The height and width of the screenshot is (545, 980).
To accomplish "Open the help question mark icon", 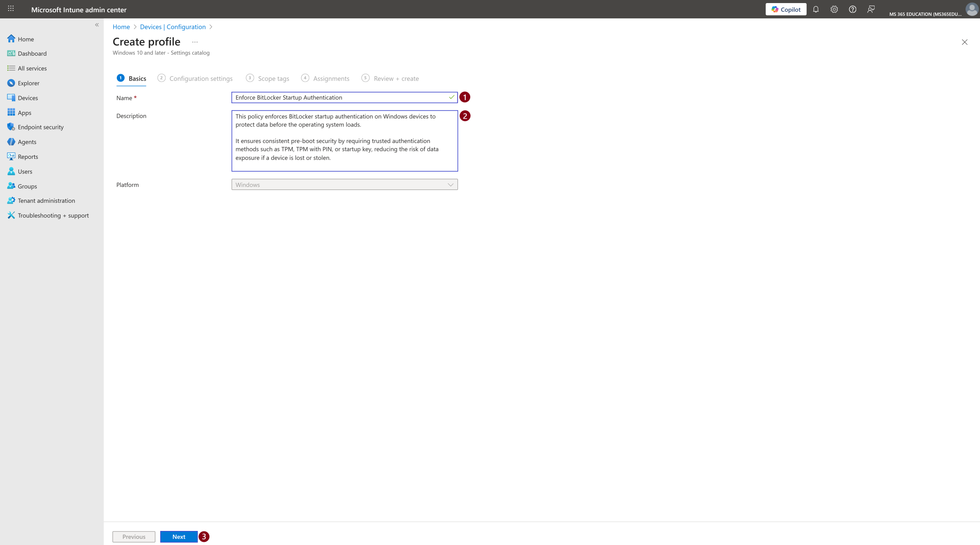I will [853, 9].
